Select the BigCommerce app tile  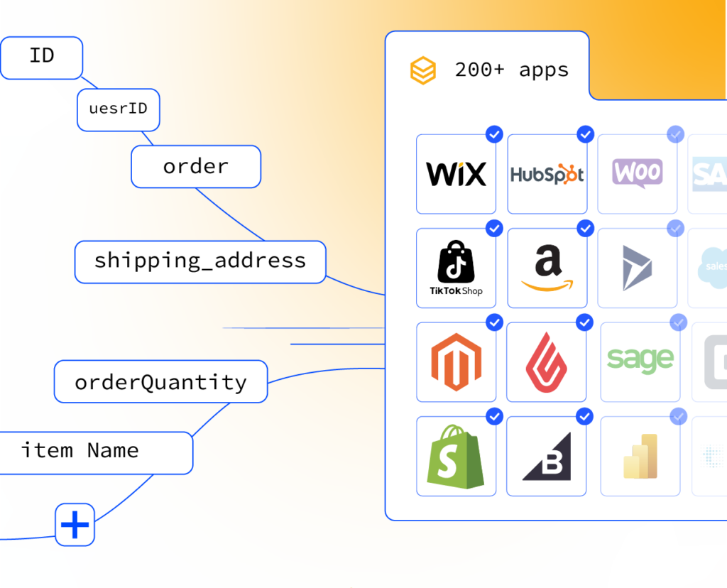tap(547, 457)
